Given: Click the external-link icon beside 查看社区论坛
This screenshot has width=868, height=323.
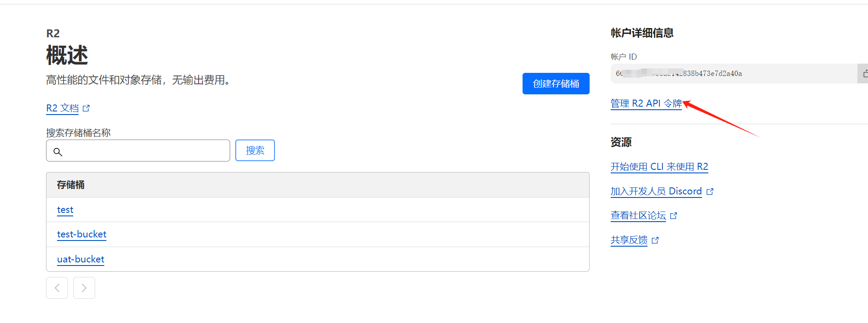Looking at the screenshot, I should pos(674,215).
